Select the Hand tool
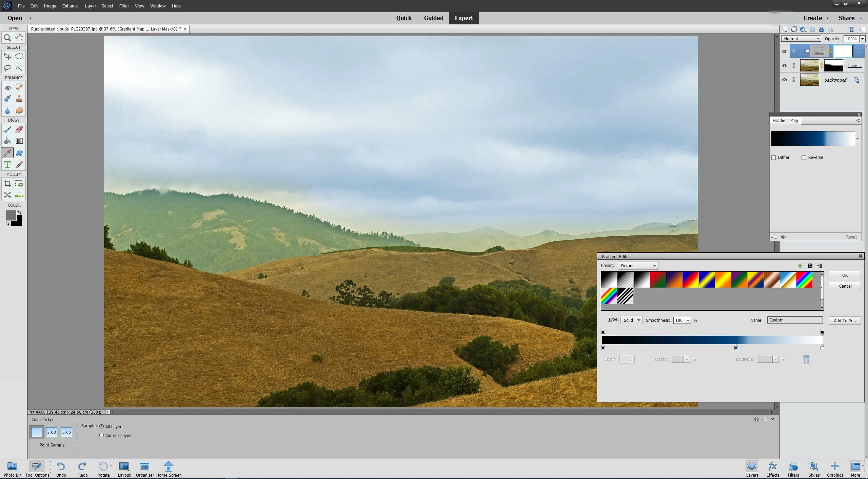This screenshot has width=868, height=479. pyautogui.click(x=19, y=37)
